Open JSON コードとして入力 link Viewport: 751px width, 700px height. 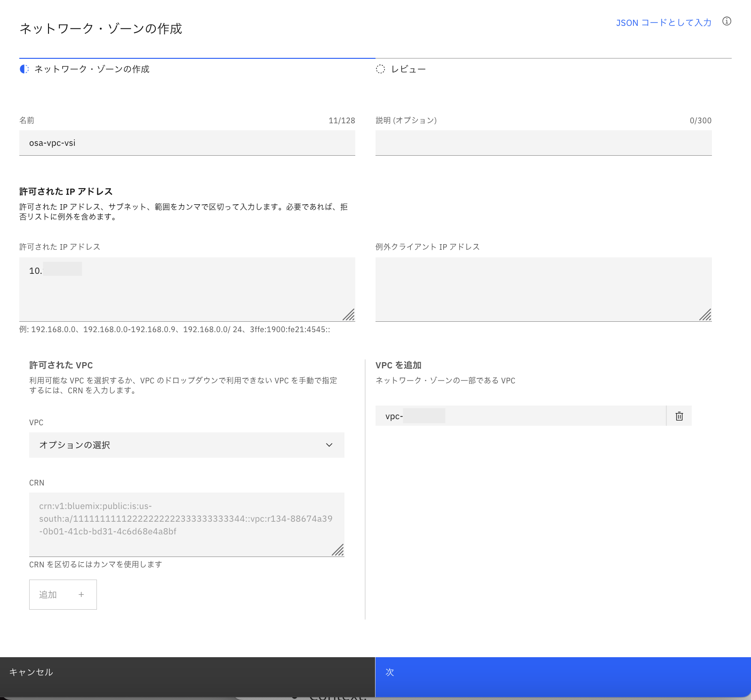[663, 23]
